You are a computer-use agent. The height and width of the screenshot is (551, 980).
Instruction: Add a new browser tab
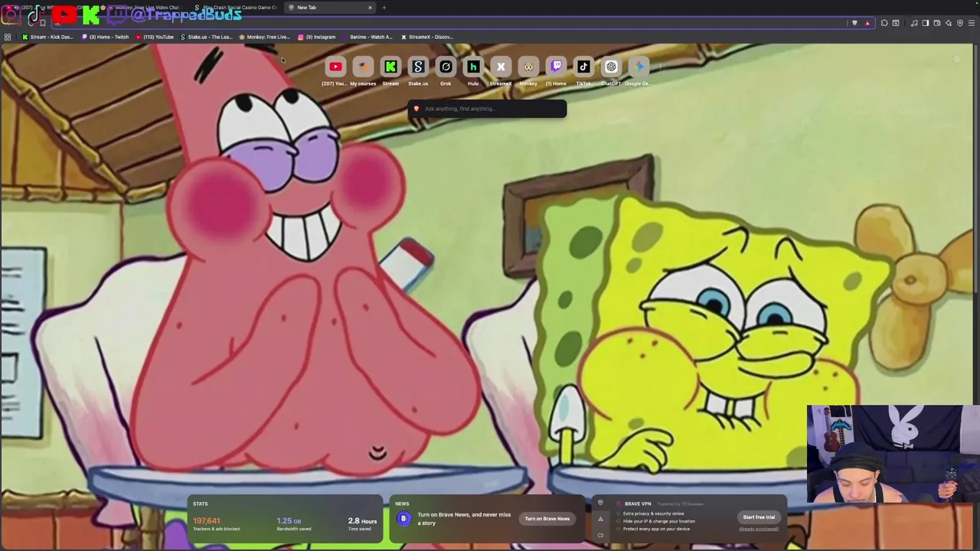tap(384, 8)
